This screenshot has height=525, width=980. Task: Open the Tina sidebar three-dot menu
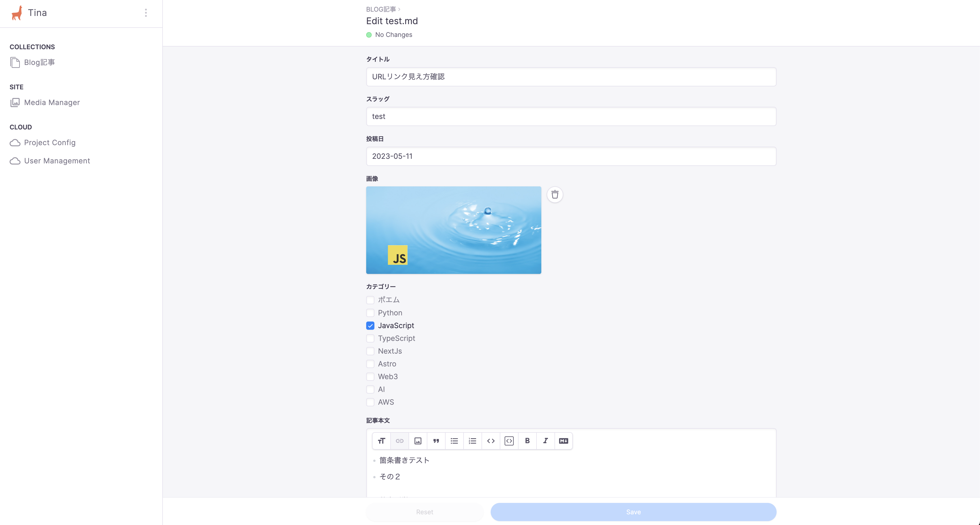coord(146,13)
